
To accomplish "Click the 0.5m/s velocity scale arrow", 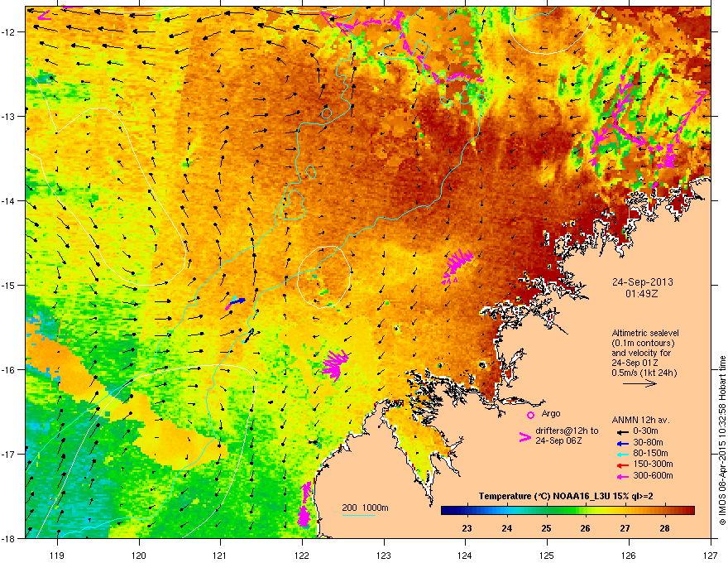I will 639,383.
